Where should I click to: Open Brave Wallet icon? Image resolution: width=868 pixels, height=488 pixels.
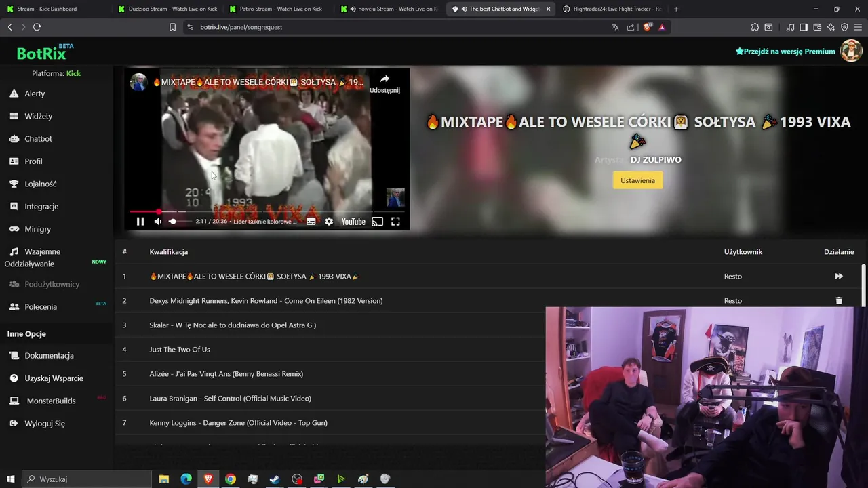[817, 27]
